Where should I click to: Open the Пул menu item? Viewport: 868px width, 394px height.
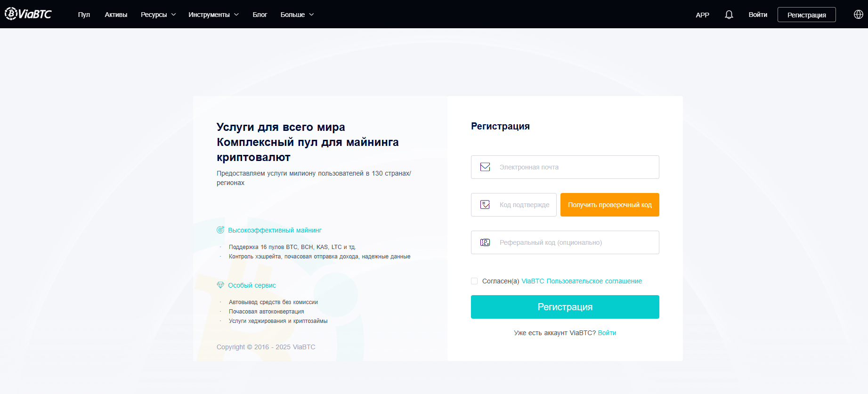[84, 15]
